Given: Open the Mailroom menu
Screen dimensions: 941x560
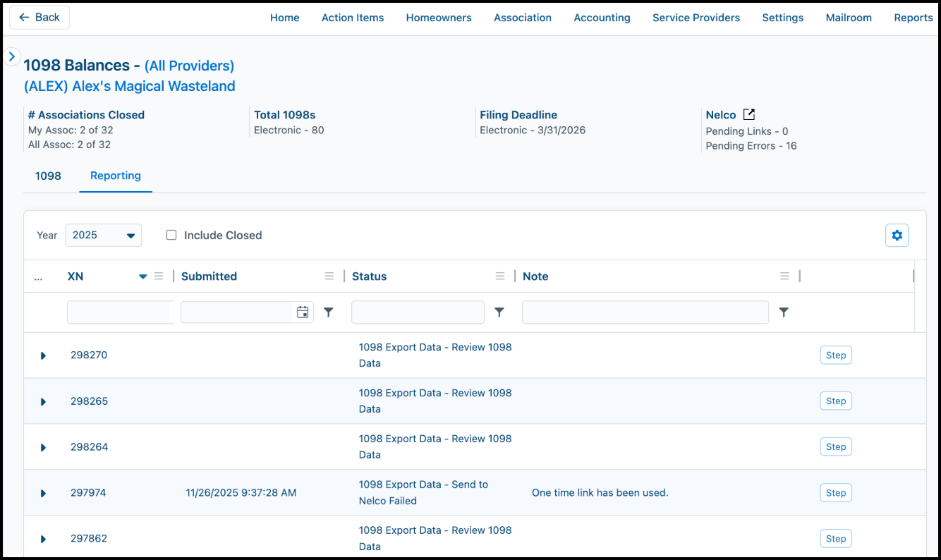Looking at the screenshot, I should pos(849,18).
